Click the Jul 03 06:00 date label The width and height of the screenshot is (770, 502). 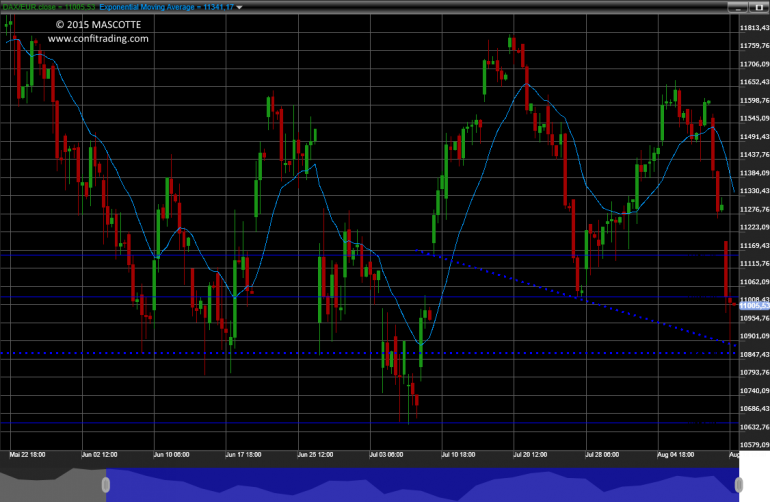click(386, 455)
